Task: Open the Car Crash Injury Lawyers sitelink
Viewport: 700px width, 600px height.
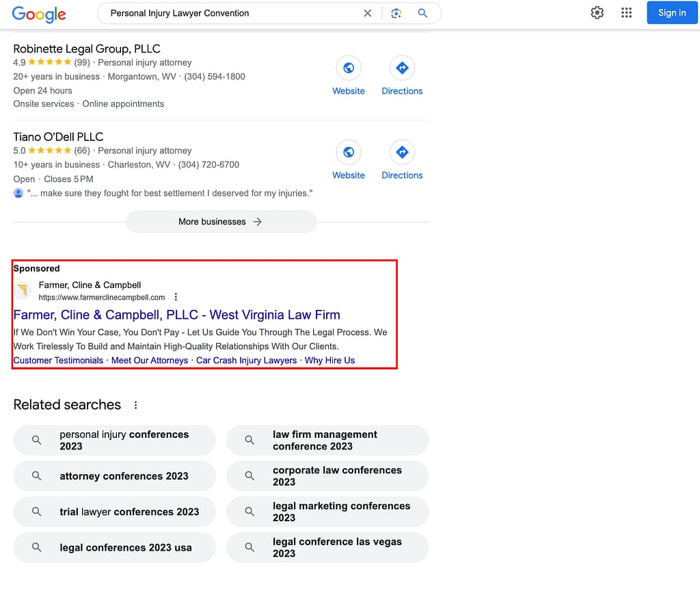Action: [x=246, y=360]
